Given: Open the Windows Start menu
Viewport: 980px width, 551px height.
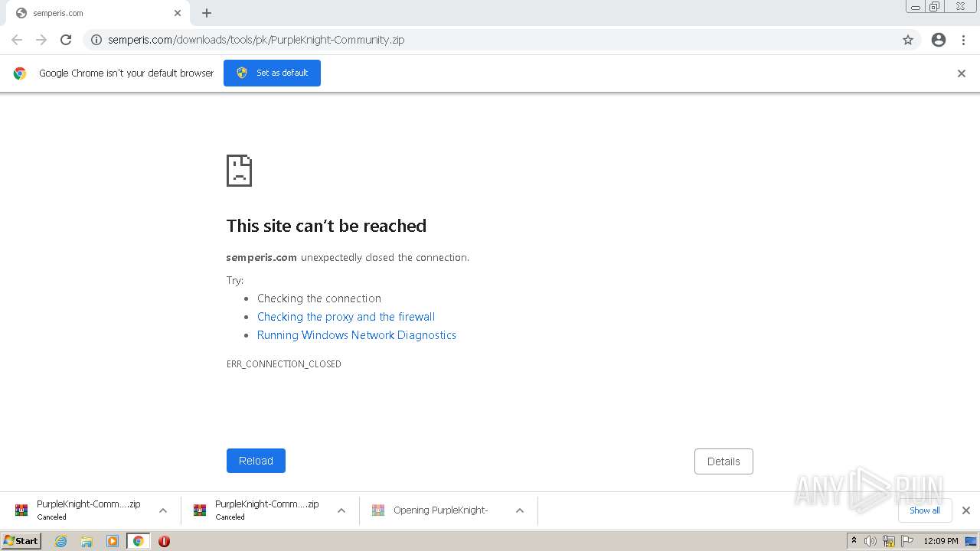Looking at the screenshot, I should tap(21, 540).
